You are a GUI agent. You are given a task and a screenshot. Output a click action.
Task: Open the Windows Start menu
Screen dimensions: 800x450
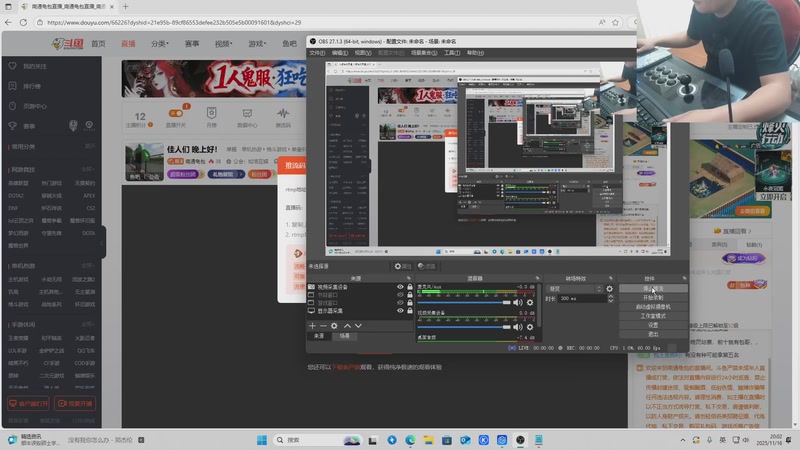click(x=262, y=440)
